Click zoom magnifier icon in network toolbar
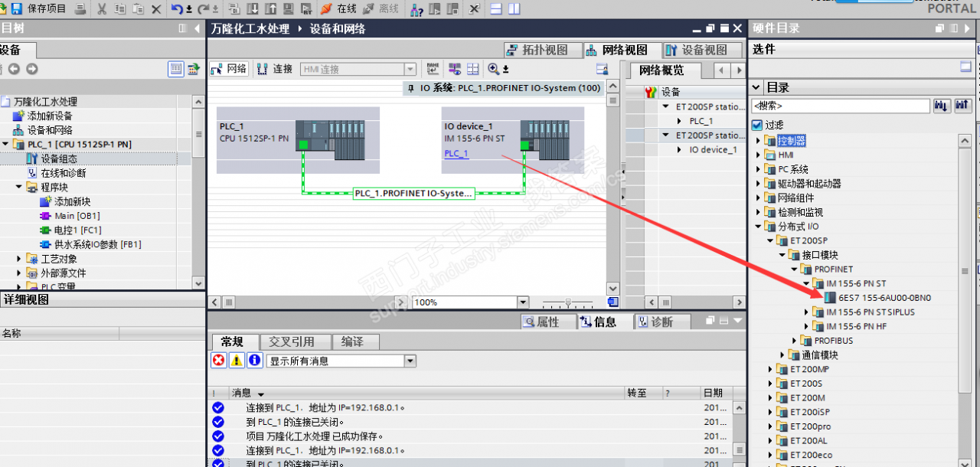Screen dimensions: 980x467 pos(493,69)
